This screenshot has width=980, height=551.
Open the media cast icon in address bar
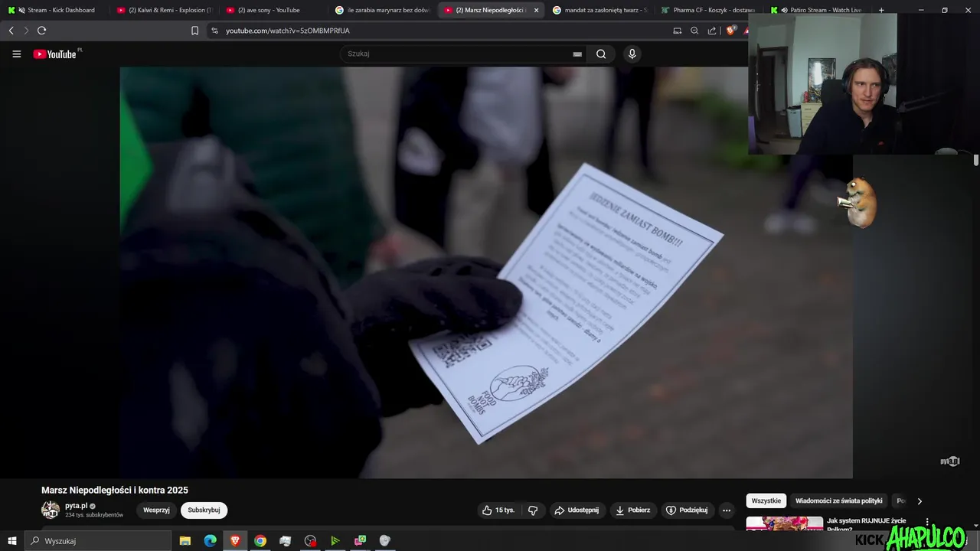coord(677,31)
